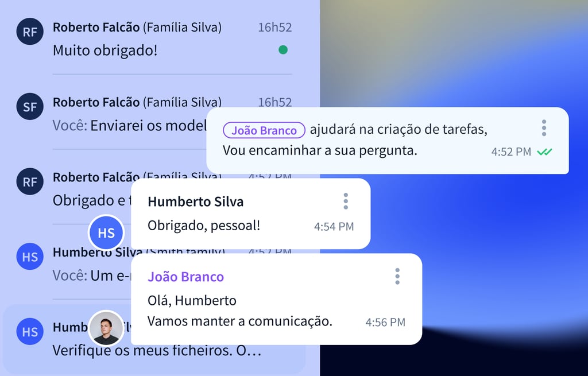This screenshot has width=588, height=376.
Task: Click the SF avatar in conversation list
Action: (x=30, y=106)
